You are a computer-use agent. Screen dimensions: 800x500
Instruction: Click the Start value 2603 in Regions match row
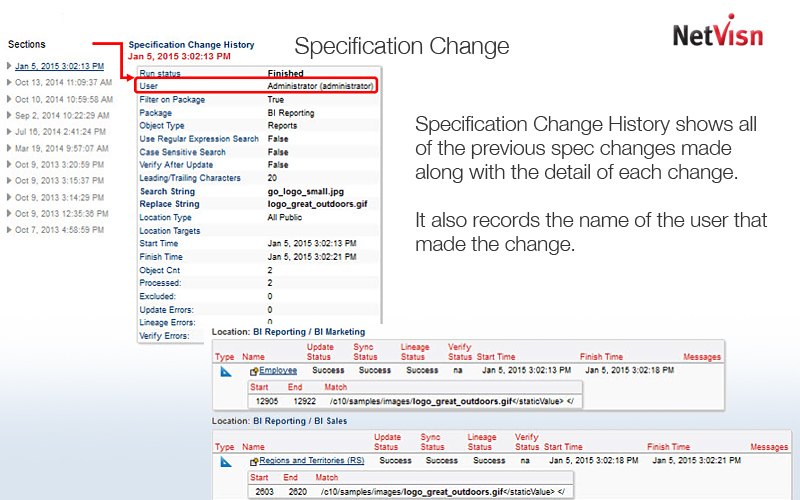(x=264, y=492)
